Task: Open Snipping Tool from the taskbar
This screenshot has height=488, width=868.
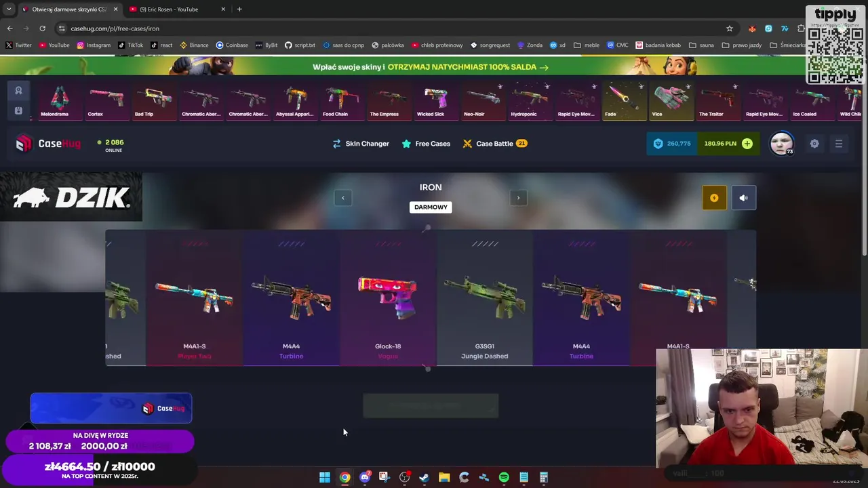Action: coord(384,477)
